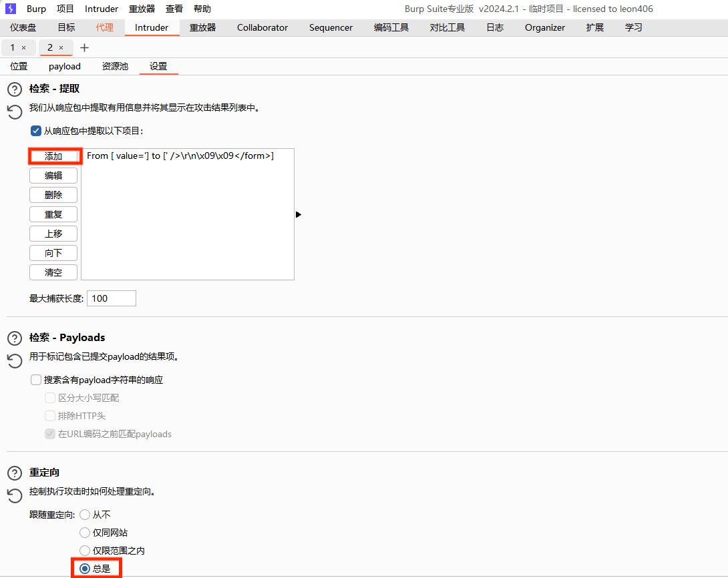Toggle 从响应包中提取以下项目 checkbox
Image resolution: width=728 pixels, height=578 pixels.
[x=36, y=131]
